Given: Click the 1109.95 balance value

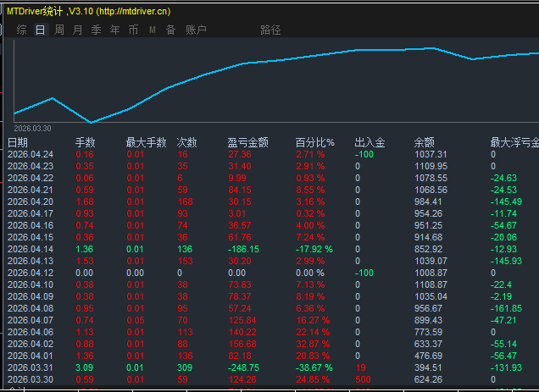Looking at the screenshot, I should 431,166.
